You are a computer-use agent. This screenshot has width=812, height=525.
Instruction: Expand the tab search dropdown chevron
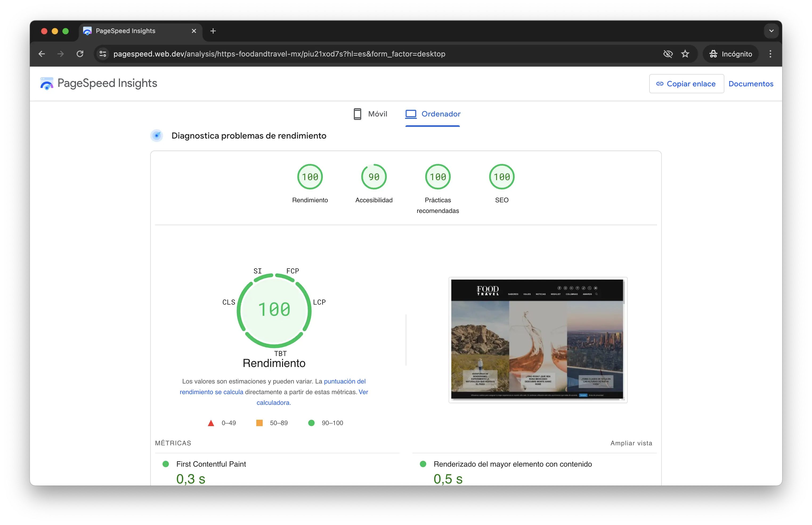(771, 31)
